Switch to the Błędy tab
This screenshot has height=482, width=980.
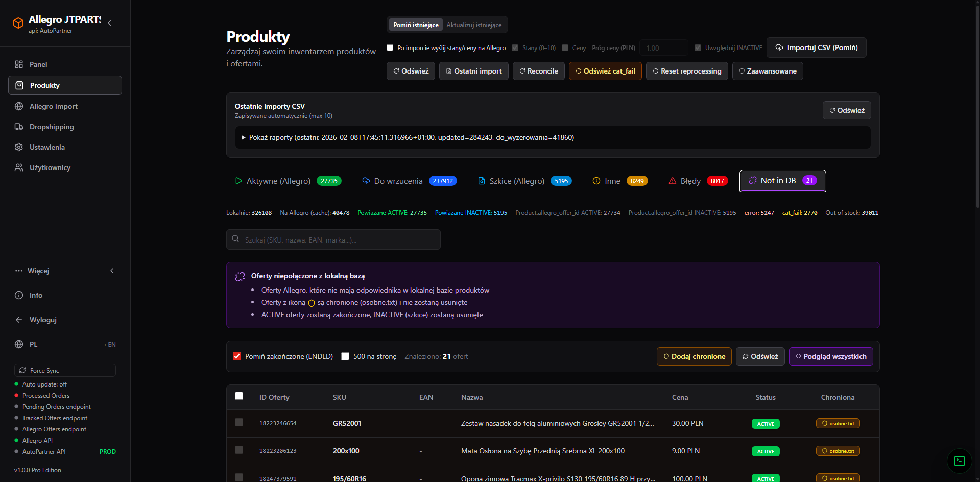(697, 181)
